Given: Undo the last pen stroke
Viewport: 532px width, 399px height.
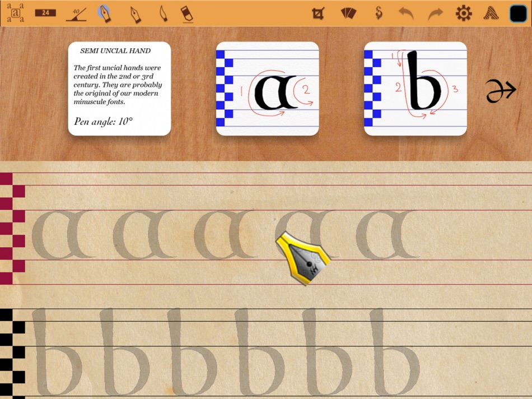Looking at the screenshot, I should (x=406, y=13).
